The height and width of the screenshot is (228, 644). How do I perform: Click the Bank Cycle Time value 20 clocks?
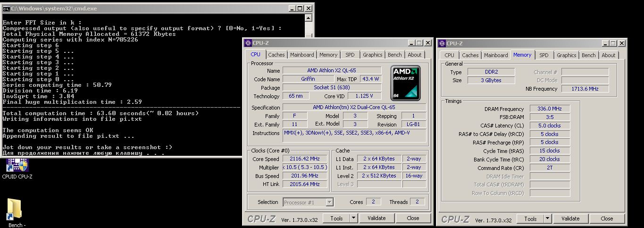550,159
